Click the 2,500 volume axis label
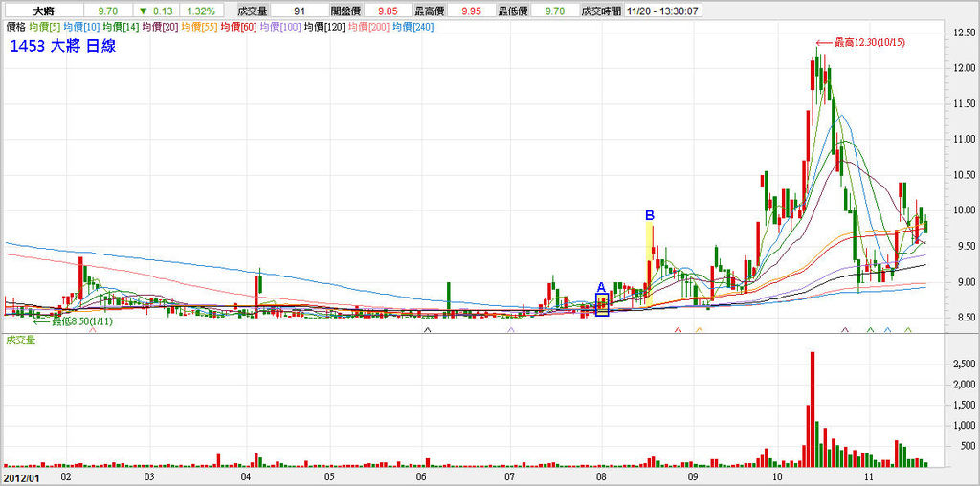980x486 pixels. point(965,364)
